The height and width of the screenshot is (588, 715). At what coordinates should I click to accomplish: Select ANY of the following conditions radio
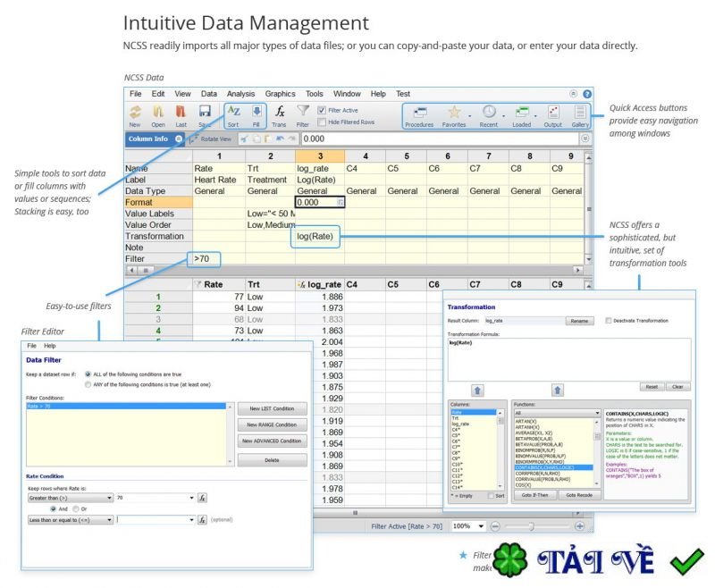88,385
